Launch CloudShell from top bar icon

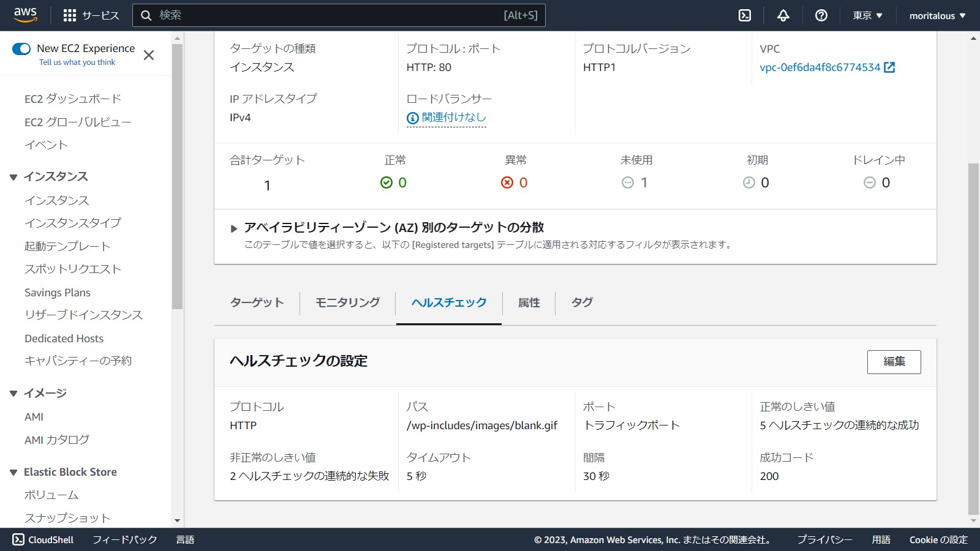point(745,15)
